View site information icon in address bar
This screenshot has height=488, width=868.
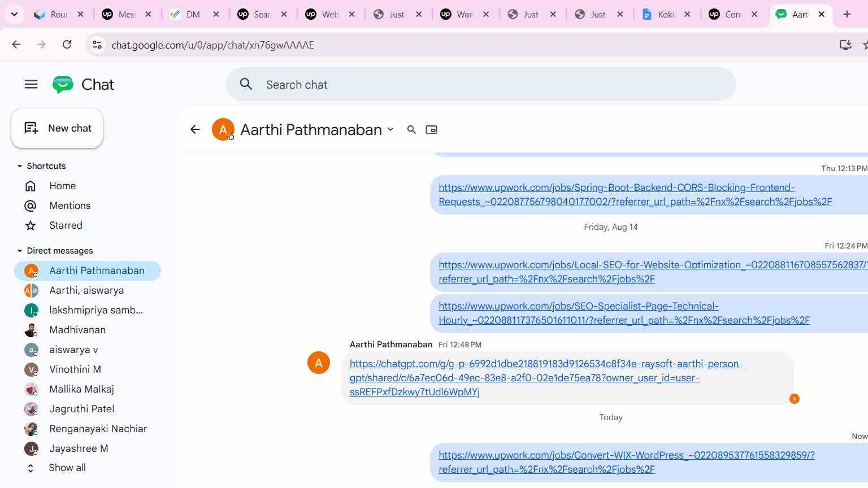click(x=97, y=45)
